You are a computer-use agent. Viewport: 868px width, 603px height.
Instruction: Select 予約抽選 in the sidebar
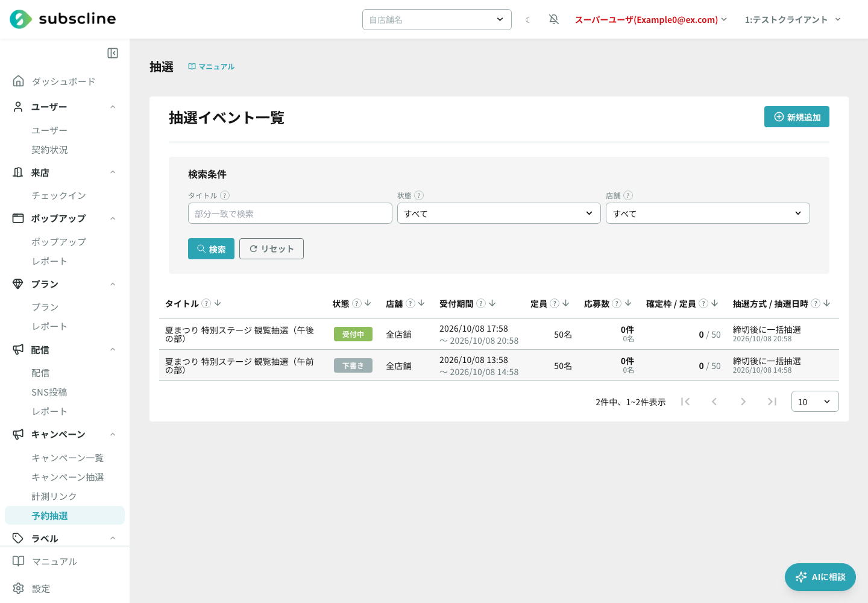(x=64, y=516)
